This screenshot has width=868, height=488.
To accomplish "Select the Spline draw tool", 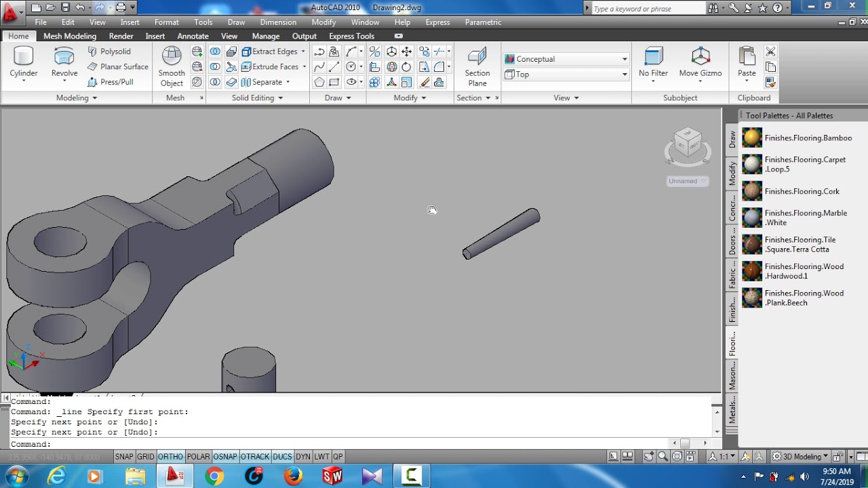I will (319, 66).
